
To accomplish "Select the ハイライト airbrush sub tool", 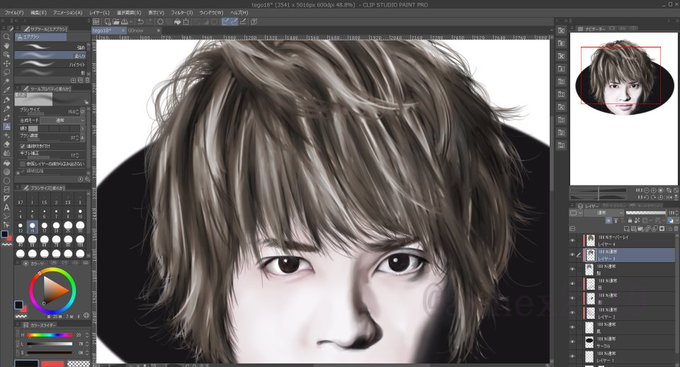I will tap(51, 64).
